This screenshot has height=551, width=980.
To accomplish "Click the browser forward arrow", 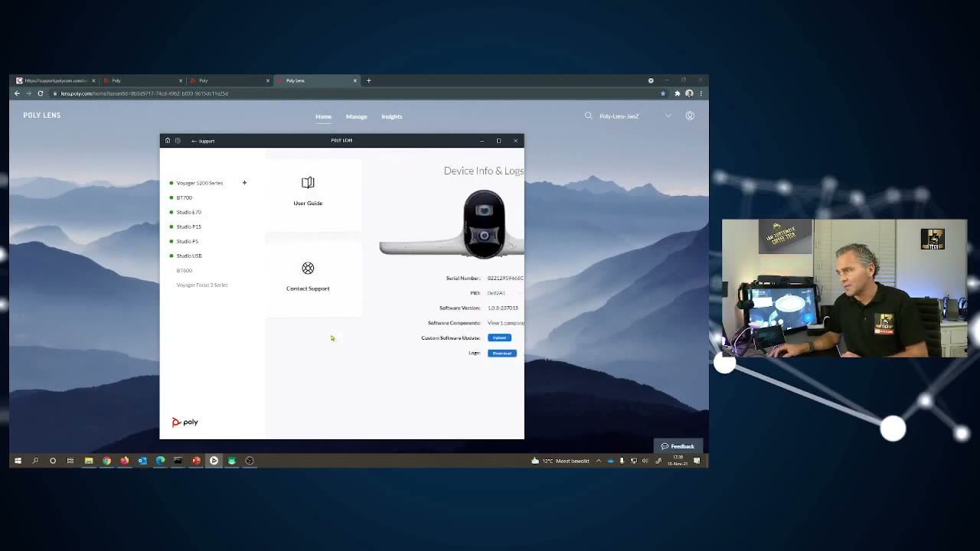I will [28, 93].
